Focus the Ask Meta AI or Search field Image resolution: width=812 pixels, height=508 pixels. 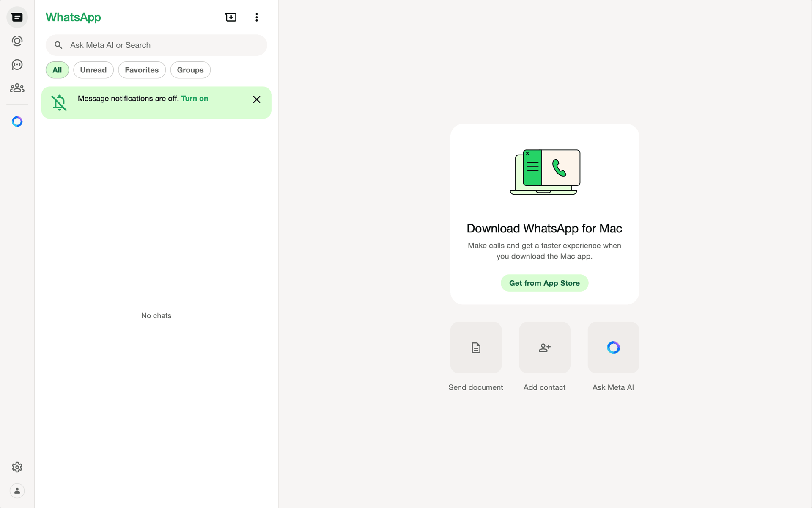coord(156,45)
